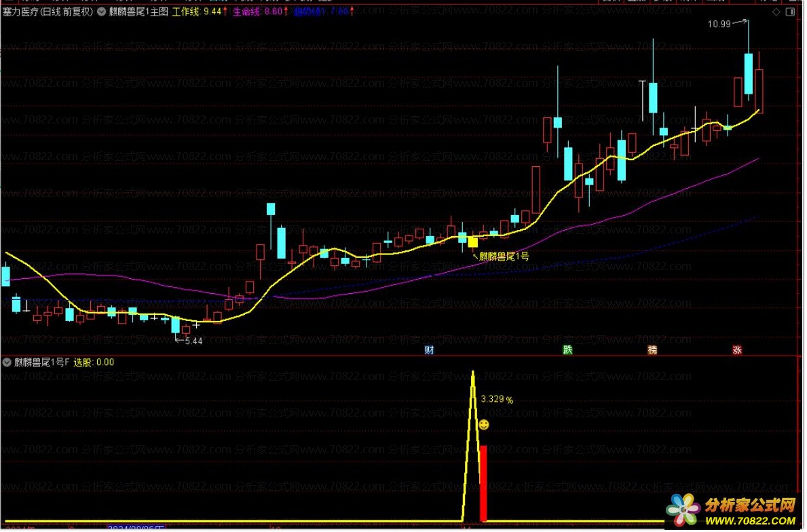
Task: Expand indicator menu beside 麒麟兽尾1号F
Action: point(7,363)
